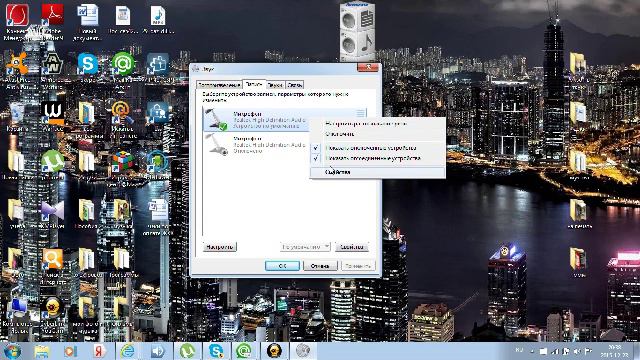This screenshot has height=360, width=640.
Task: Open green robot icon in blue circle
Action: click(158, 161)
